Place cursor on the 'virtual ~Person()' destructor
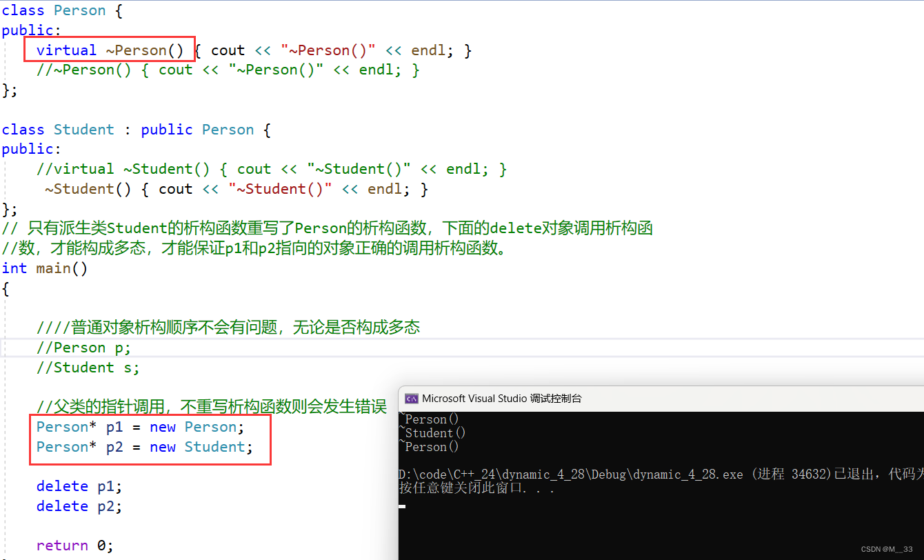 (x=110, y=50)
